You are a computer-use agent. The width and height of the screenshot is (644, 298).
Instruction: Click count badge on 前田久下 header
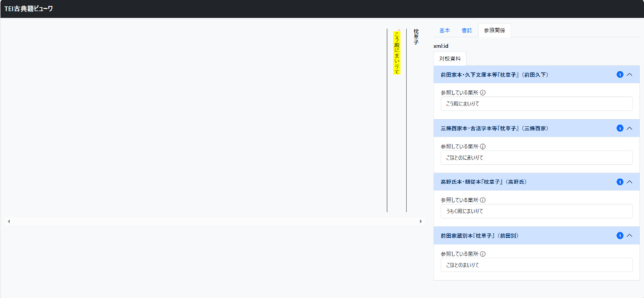point(619,75)
